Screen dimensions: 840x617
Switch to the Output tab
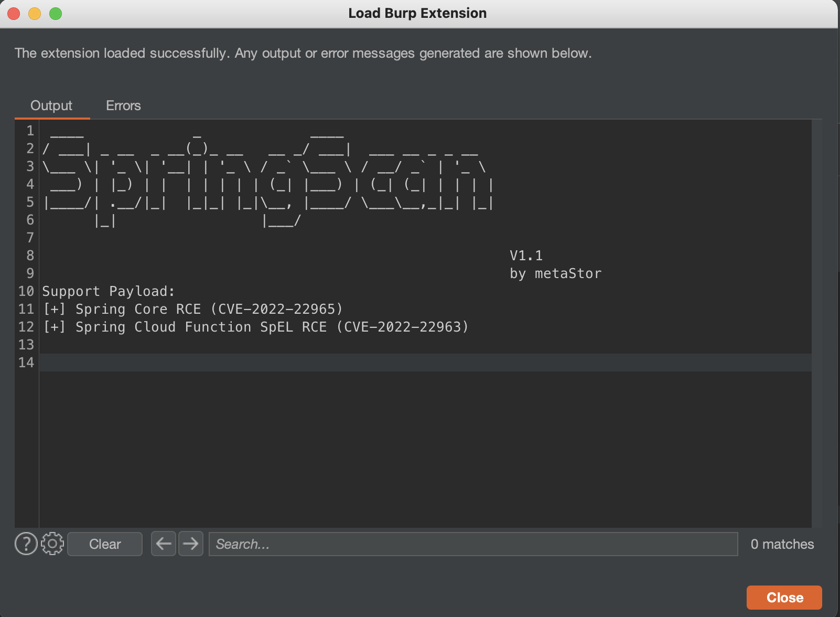click(x=51, y=105)
